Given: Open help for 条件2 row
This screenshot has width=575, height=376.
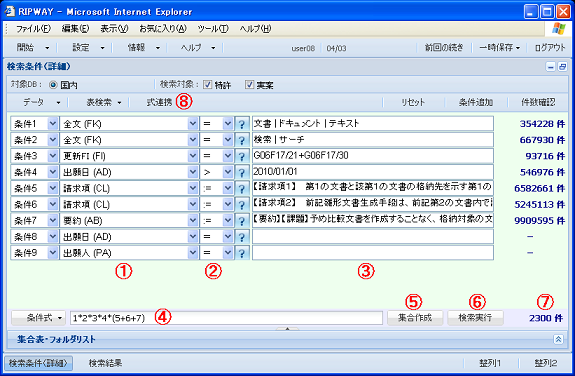Looking at the screenshot, I should pyautogui.click(x=242, y=140).
